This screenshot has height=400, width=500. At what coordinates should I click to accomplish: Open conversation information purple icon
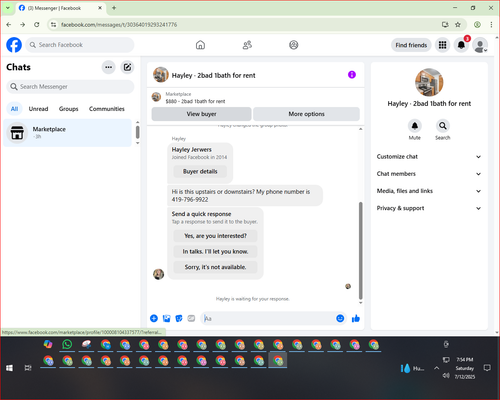352,75
